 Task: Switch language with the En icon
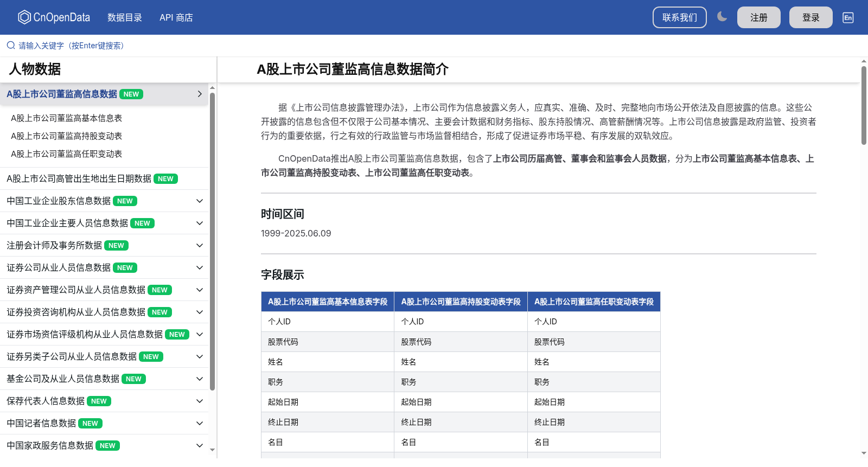coord(848,17)
